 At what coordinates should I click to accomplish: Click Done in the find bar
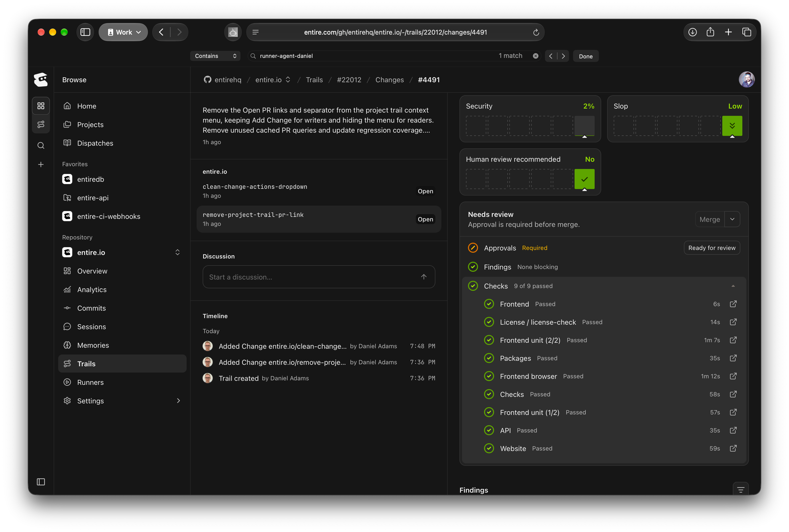(x=585, y=56)
